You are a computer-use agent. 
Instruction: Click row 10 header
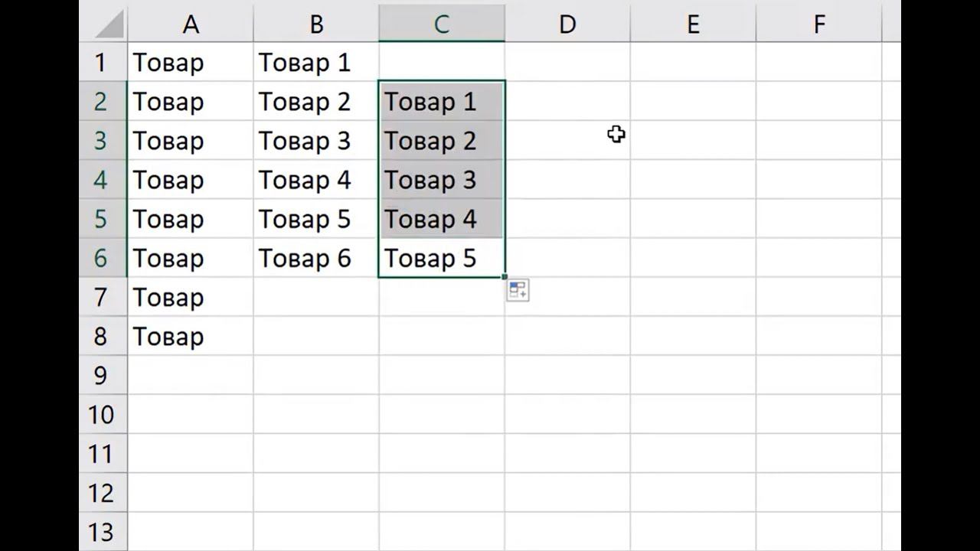click(x=102, y=415)
